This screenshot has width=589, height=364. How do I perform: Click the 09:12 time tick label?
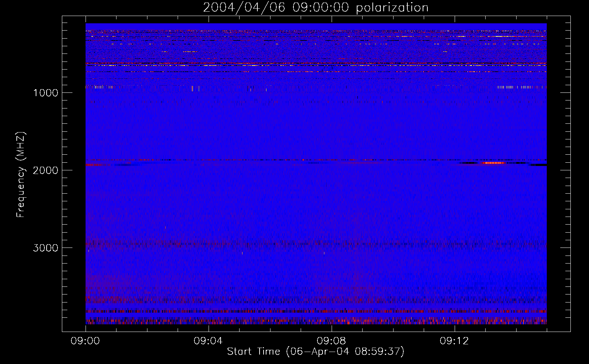454,341
